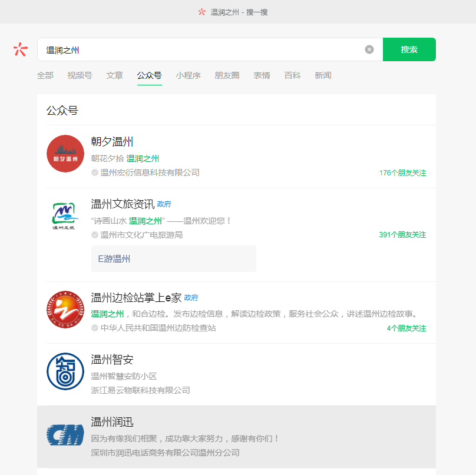The image size is (476, 475).
Task: Open the 文章 tab
Action: tap(114, 75)
